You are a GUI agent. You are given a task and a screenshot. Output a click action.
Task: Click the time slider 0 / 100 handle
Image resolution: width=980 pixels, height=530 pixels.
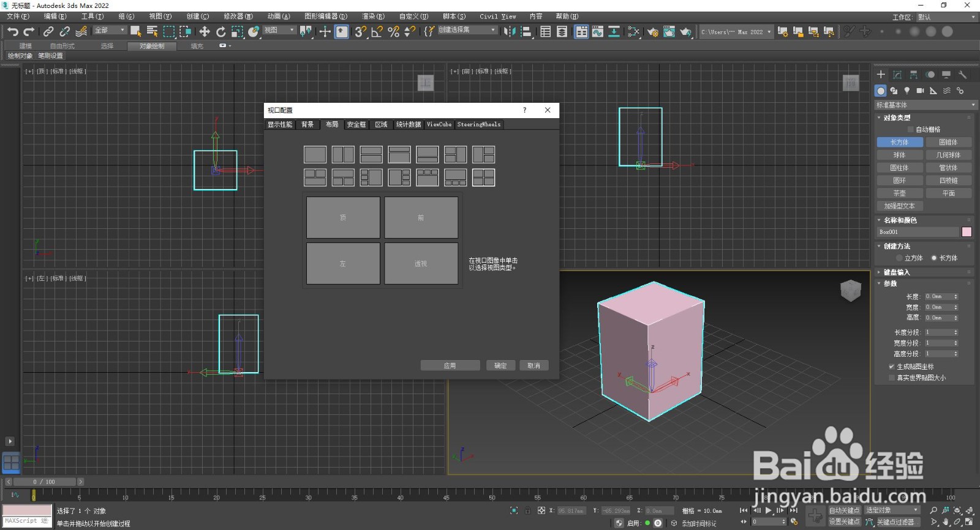[43, 482]
